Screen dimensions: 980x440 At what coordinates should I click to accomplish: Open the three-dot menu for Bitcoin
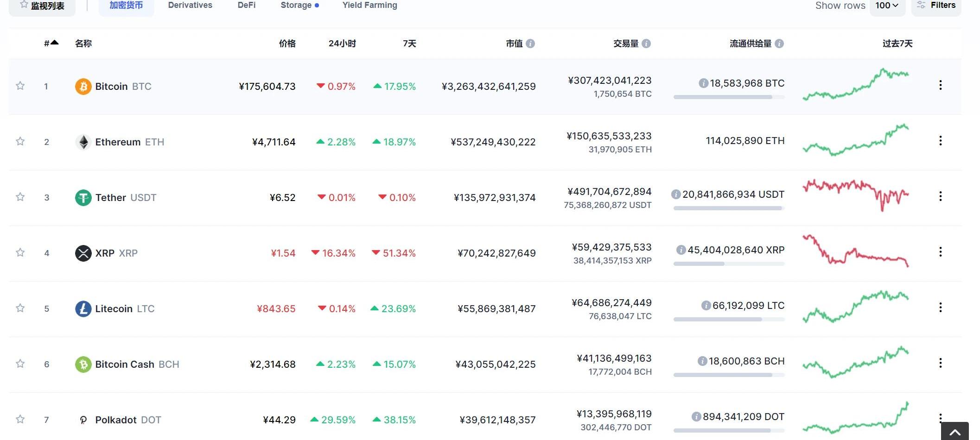pos(941,85)
